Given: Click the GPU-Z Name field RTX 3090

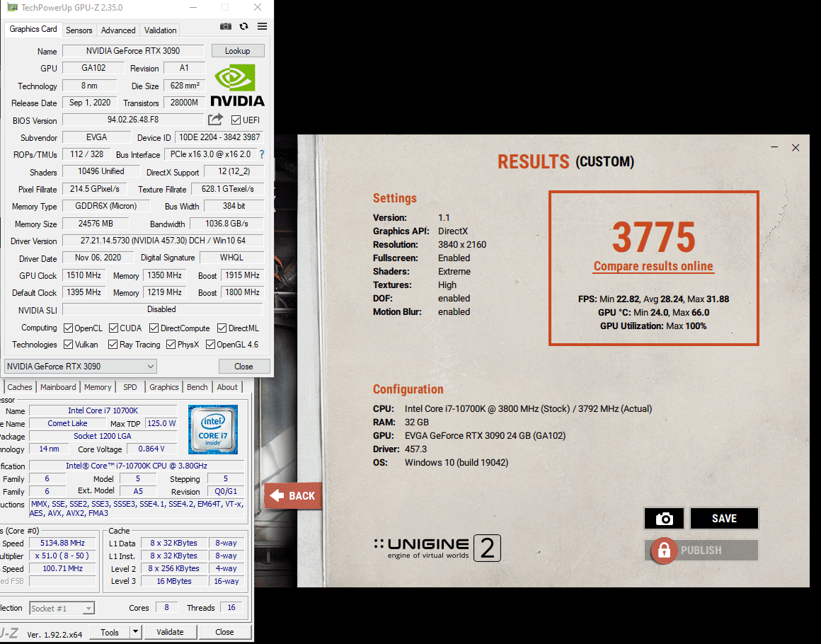Looking at the screenshot, I should pyautogui.click(x=133, y=51).
